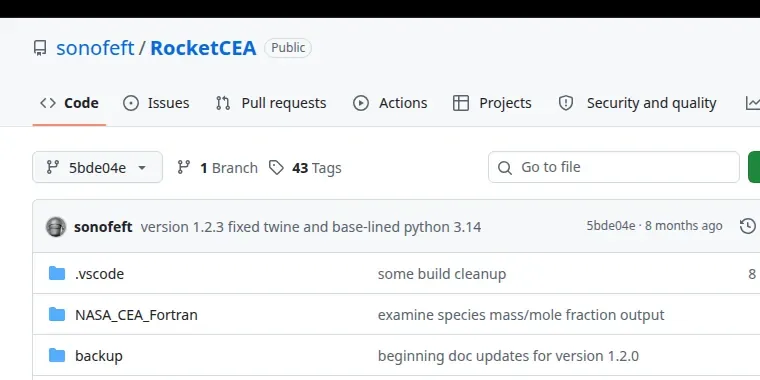760x380 pixels.
Task: Click the magnifier icon in Go to file
Action: point(505,168)
